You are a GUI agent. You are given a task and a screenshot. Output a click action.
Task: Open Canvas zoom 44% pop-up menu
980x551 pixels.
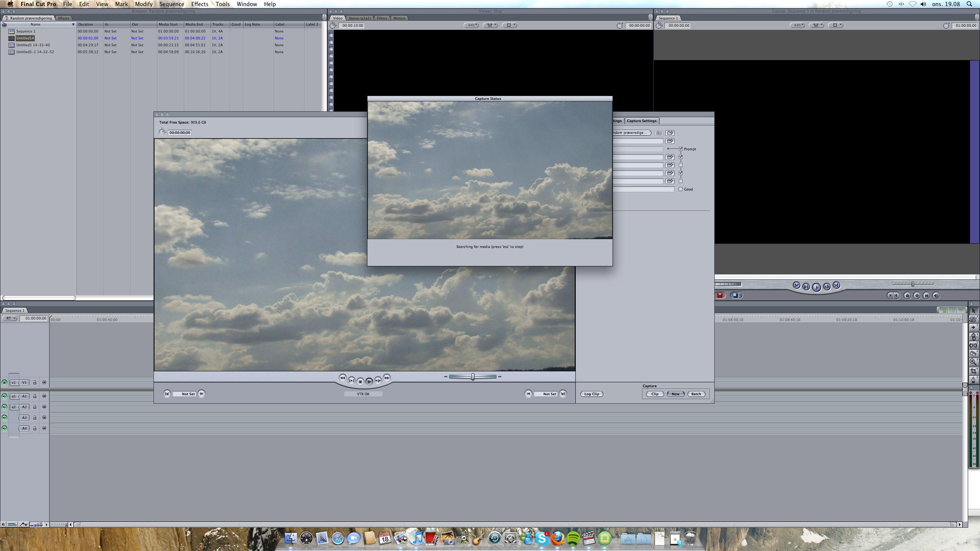click(797, 25)
